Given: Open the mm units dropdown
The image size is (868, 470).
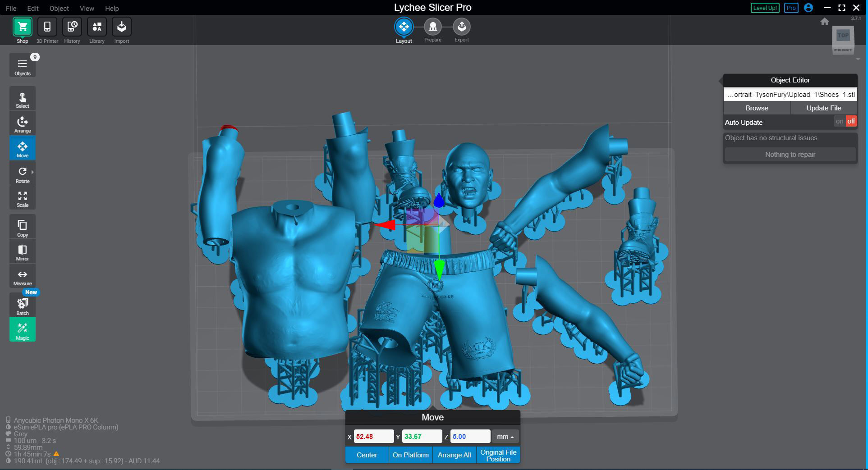Looking at the screenshot, I should coord(505,436).
